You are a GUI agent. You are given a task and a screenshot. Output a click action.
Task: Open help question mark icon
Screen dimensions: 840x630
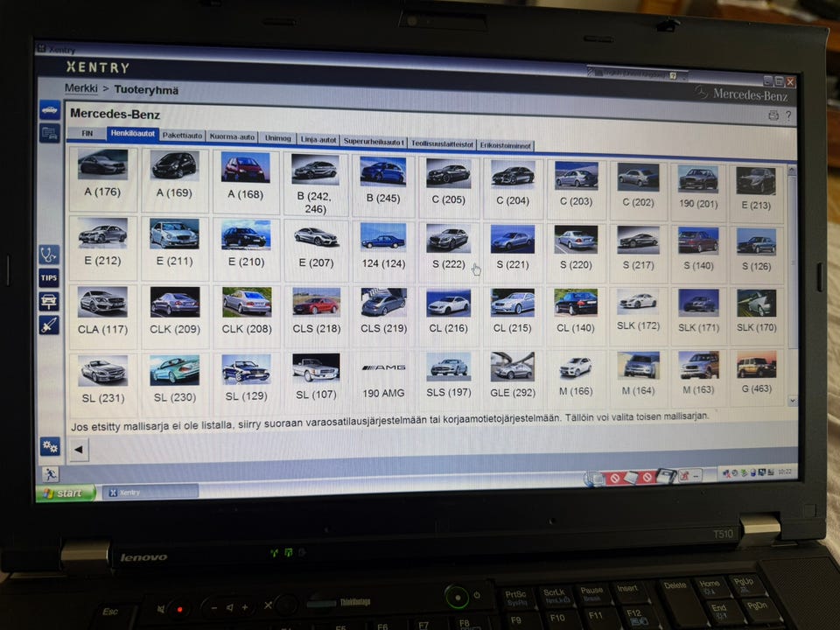788,115
